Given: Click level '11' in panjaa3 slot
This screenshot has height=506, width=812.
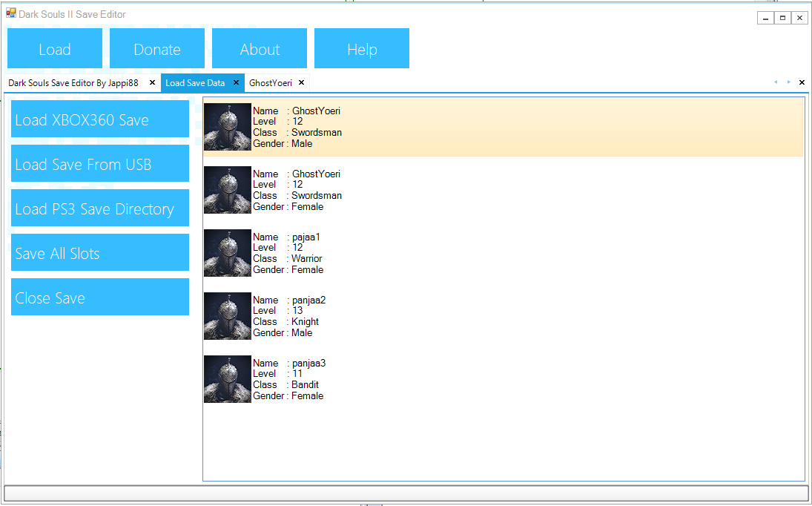Looking at the screenshot, I should click(297, 374).
